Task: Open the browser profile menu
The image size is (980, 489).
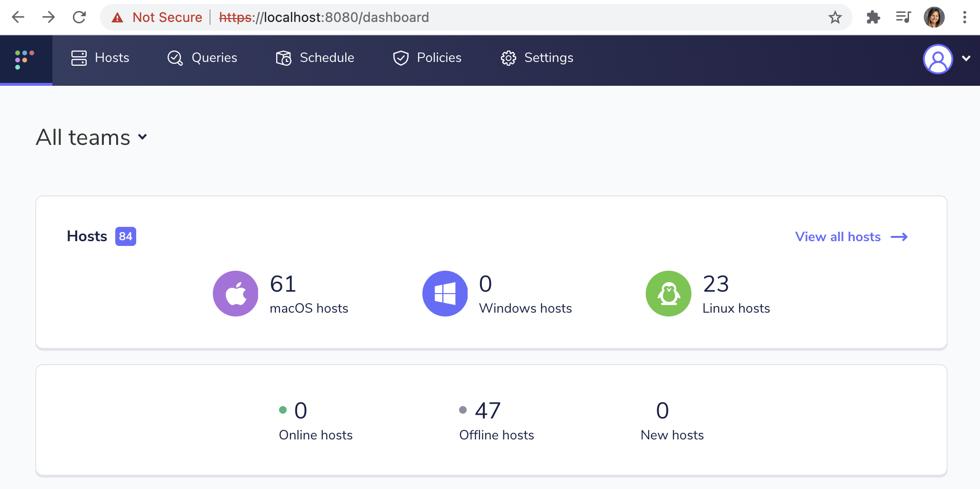Action: tap(934, 17)
